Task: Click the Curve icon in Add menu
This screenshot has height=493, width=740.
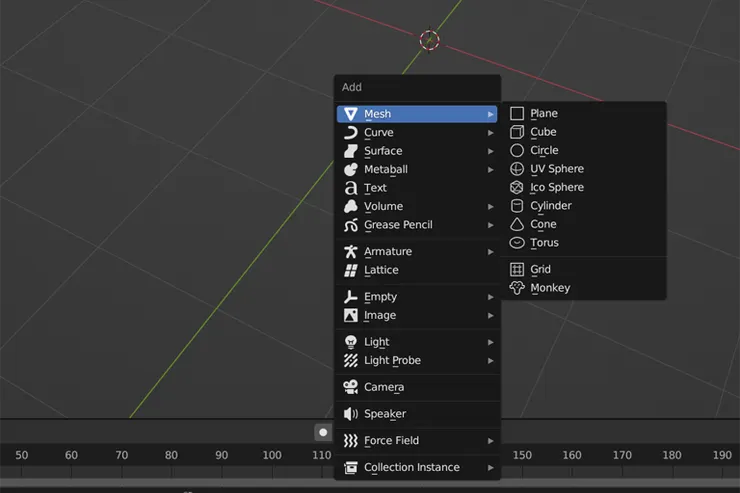Action: [x=351, y=133]
